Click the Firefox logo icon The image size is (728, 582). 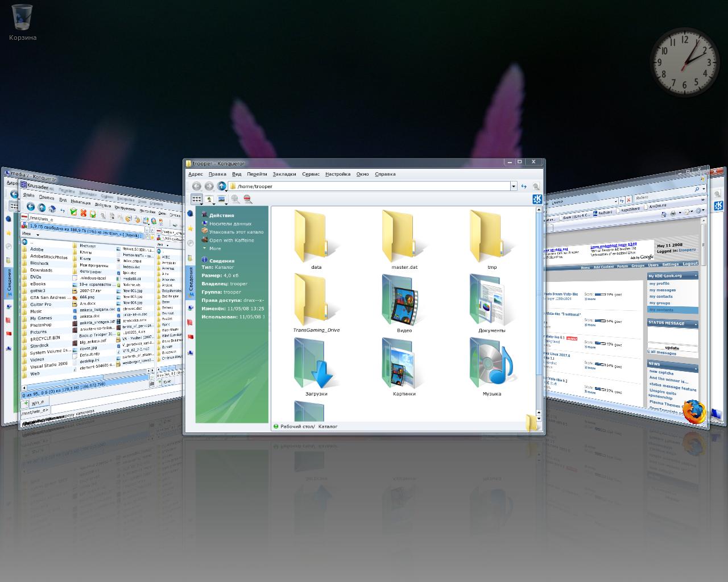point(694,412)
